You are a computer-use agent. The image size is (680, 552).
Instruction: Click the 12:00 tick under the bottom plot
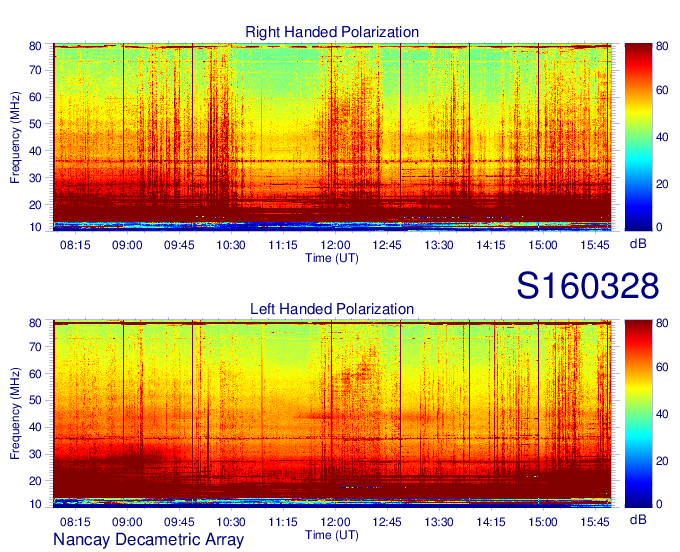[x=335, y=522]
